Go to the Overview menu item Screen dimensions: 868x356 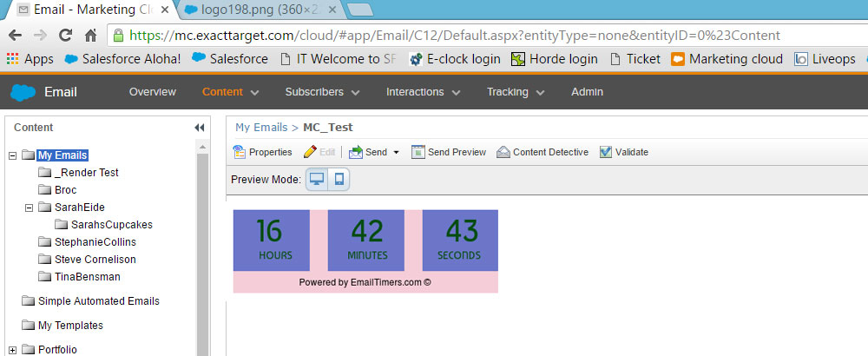152,92
